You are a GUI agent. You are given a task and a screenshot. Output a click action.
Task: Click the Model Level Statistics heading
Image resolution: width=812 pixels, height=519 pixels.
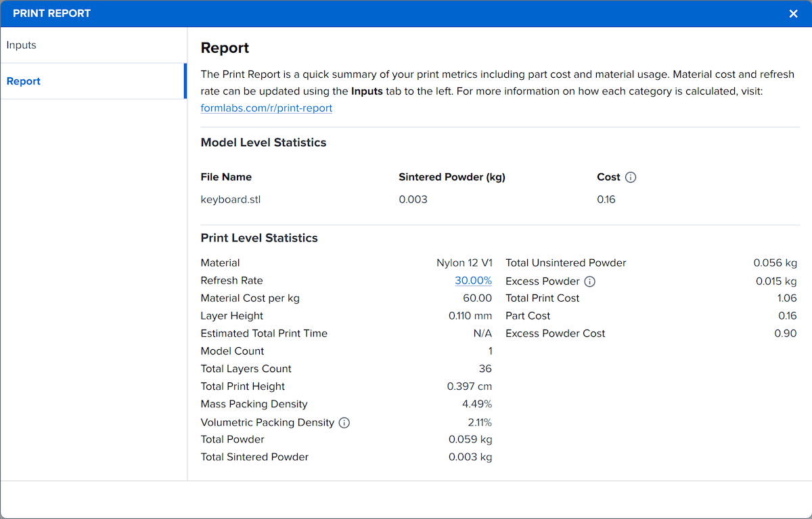pos(263,143)
